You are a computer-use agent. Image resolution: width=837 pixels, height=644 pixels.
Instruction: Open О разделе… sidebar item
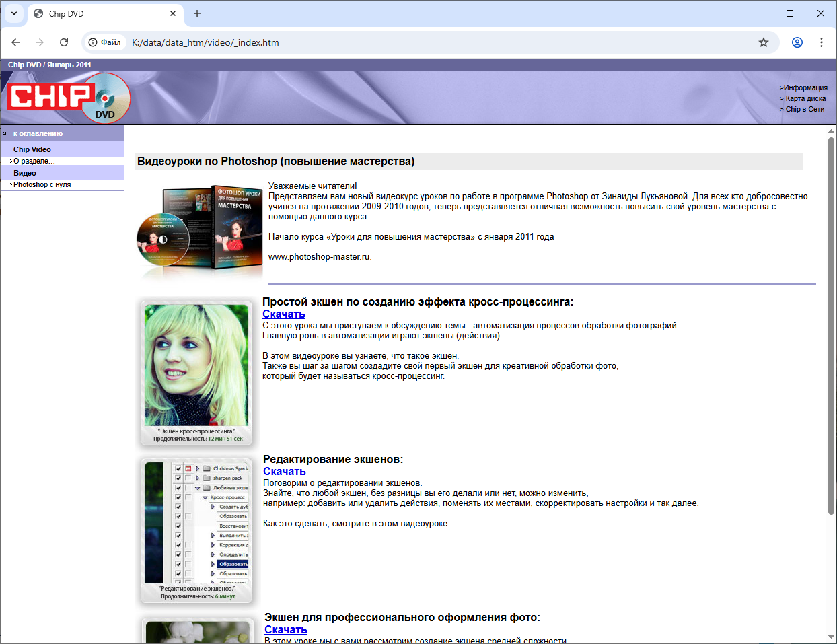tap(34, 162)
